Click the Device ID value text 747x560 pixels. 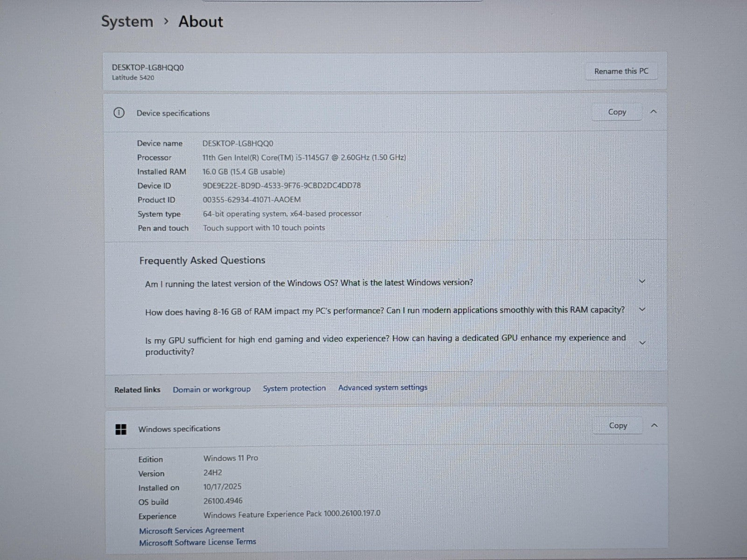282,185
